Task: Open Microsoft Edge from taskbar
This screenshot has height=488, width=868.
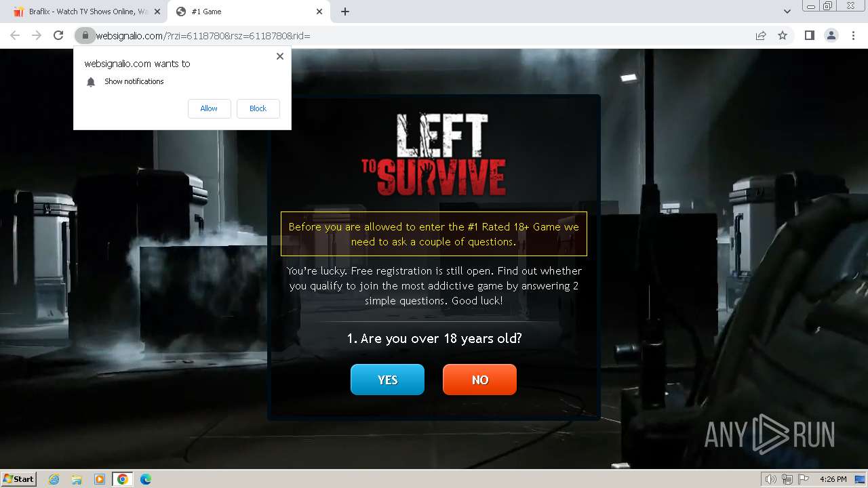Action: [146, 479]
